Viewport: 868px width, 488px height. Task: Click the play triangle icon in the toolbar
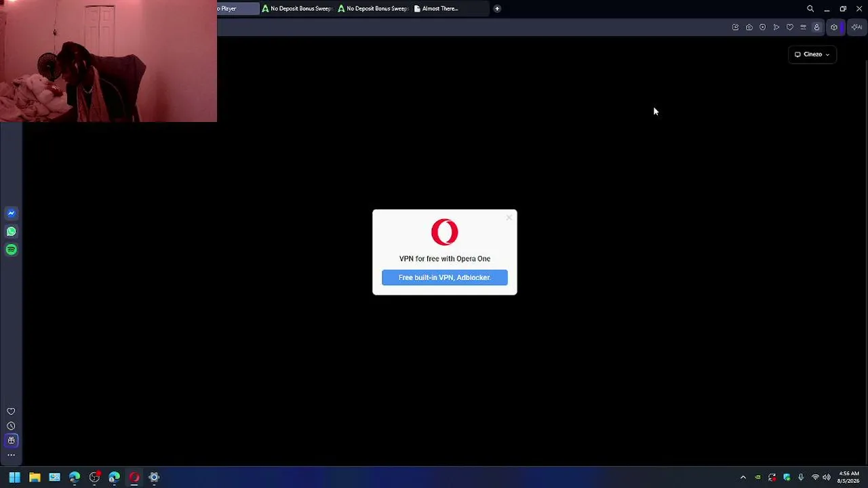[x=776, y=27]
